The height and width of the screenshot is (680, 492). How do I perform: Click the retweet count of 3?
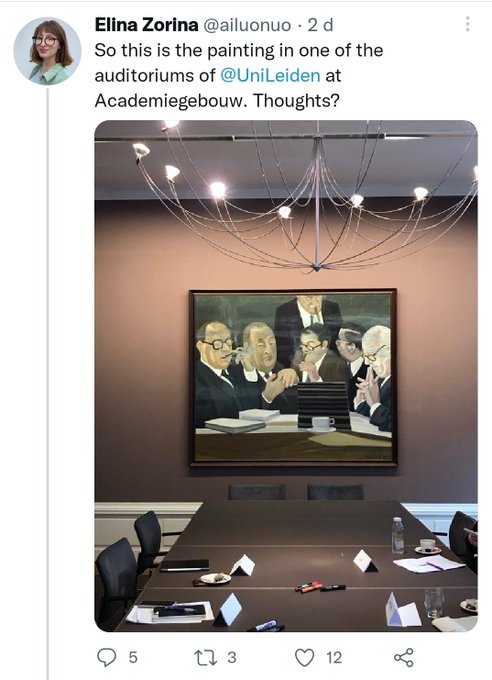pos(232,657)
